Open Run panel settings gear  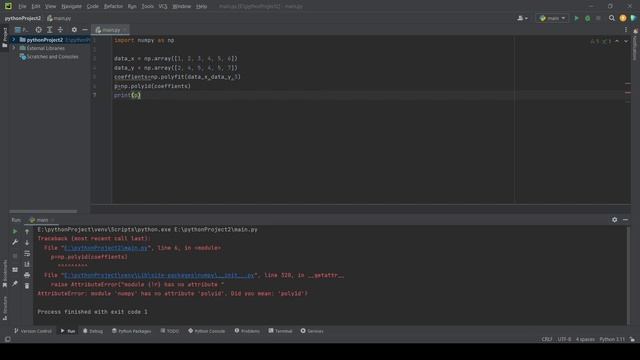[x=614, y=220]
